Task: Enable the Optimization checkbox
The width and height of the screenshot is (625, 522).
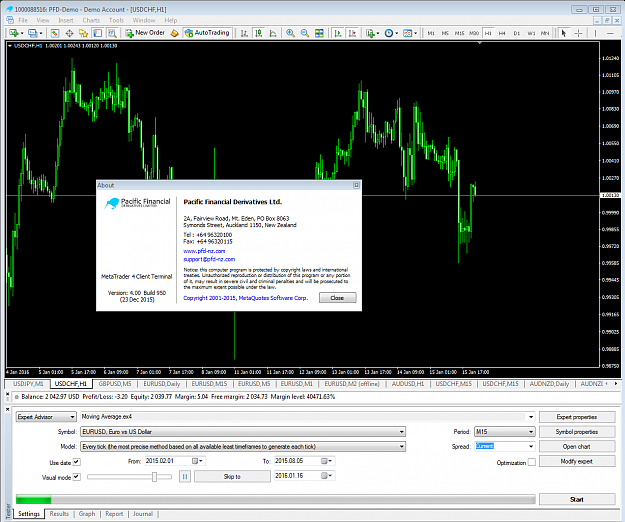Action: (x=531, y=462)
